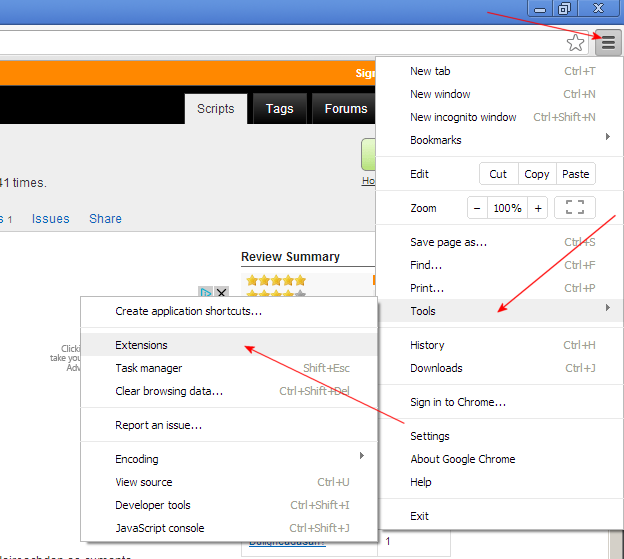Image resolution: width=624 pixels, height=559 pixels.
Task: Switch to the Tags tab
Action: point(279,109)
